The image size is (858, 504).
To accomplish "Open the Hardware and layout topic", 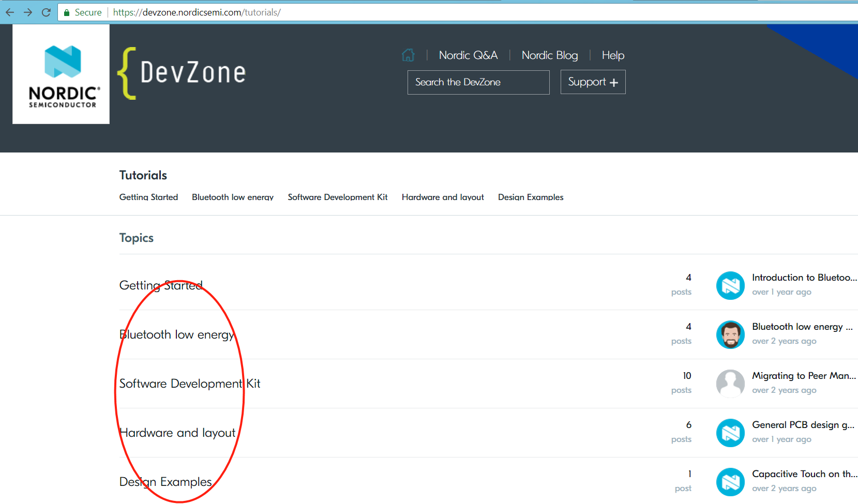I will [x=177, y=433].
